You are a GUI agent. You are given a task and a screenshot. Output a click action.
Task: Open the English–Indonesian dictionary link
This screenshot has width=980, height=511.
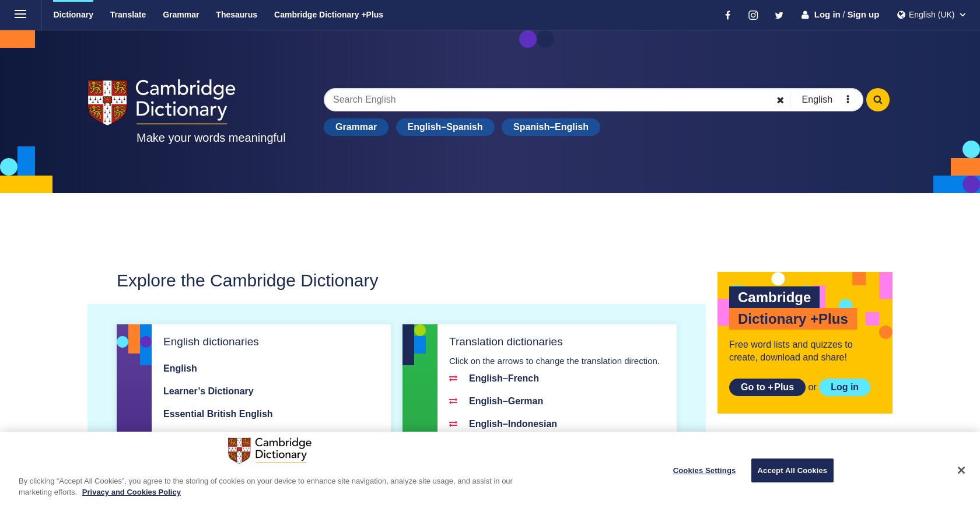[513, 424]
